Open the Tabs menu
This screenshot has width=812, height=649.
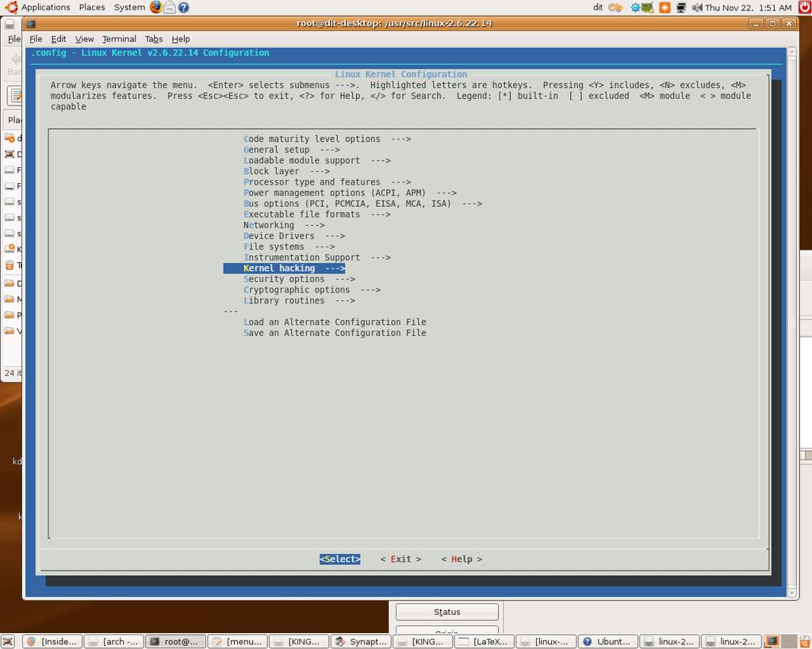point(154,39)
